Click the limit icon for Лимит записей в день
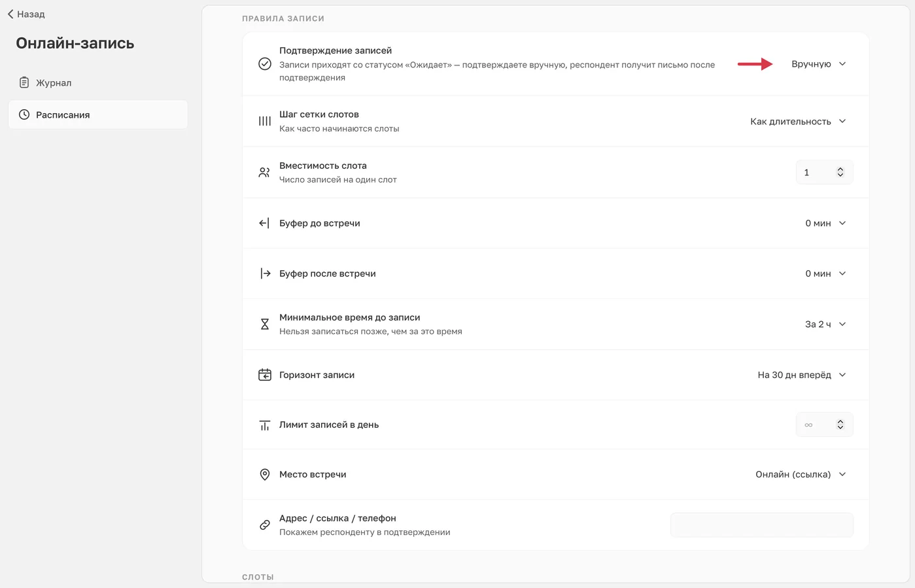Image resolution: width=915 pixels, height=588 pixels. pos(265,425)
